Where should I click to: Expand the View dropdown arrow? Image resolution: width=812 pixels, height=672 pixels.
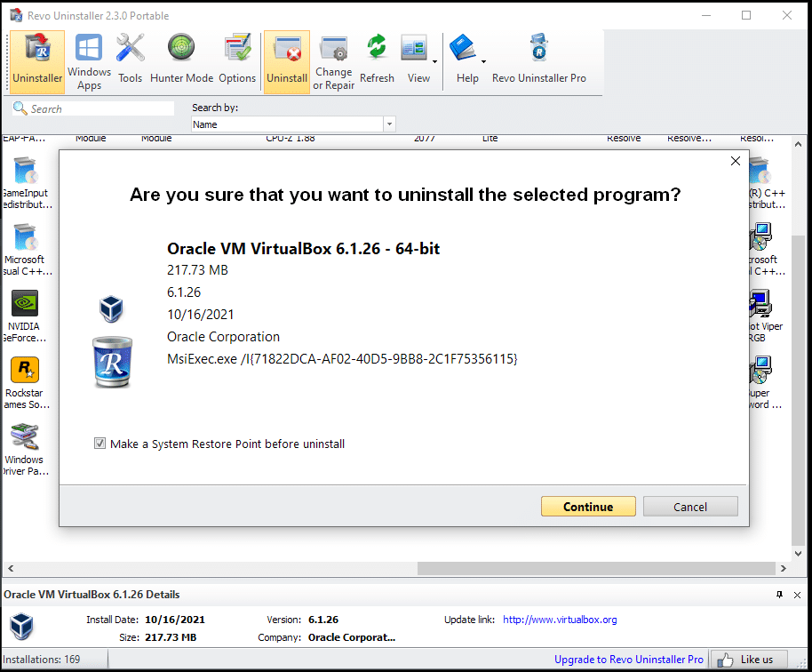435,61
